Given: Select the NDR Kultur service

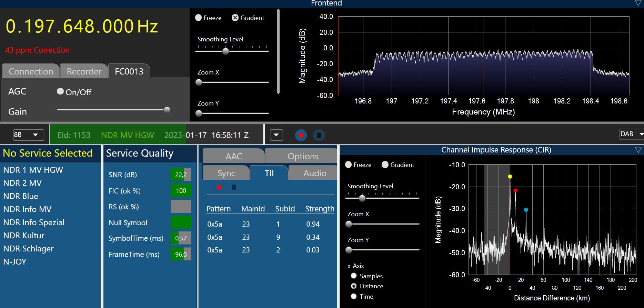Looking at the screenshot, I should [24, 236].
